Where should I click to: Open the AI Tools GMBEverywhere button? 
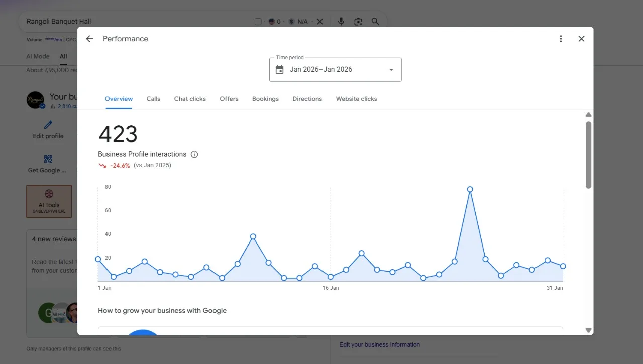coord(49,201)
